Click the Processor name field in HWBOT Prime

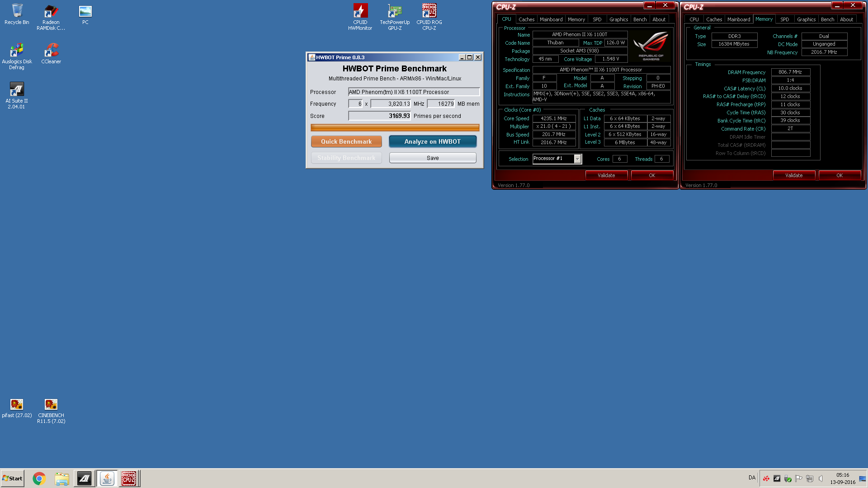[x=414, y=92]
